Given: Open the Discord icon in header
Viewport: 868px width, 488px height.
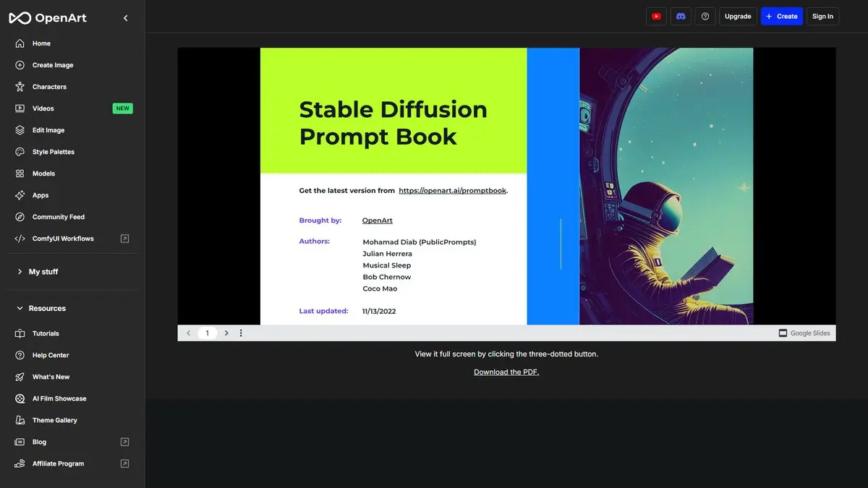Looking at the screenshot, I should click(x=681, y=16).
